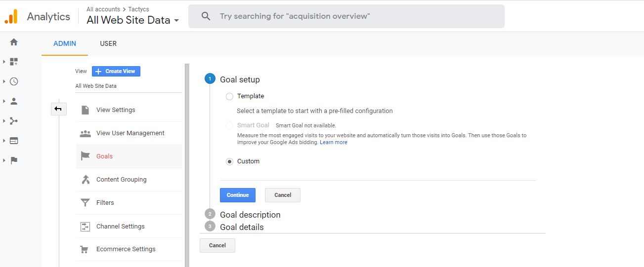Open Ecommerce Settings in View menu

(126, 249)
